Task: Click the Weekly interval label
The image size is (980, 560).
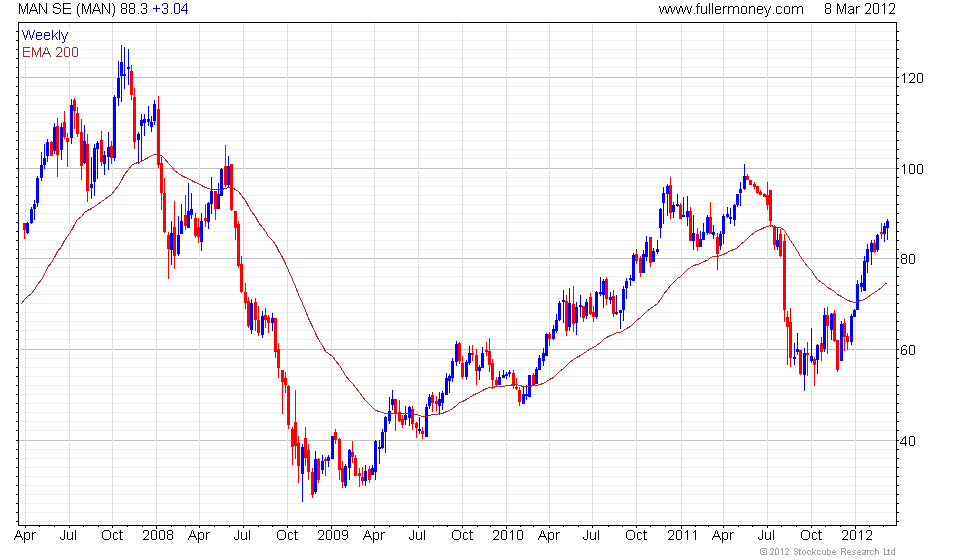Action: click(x=44, y=36)
